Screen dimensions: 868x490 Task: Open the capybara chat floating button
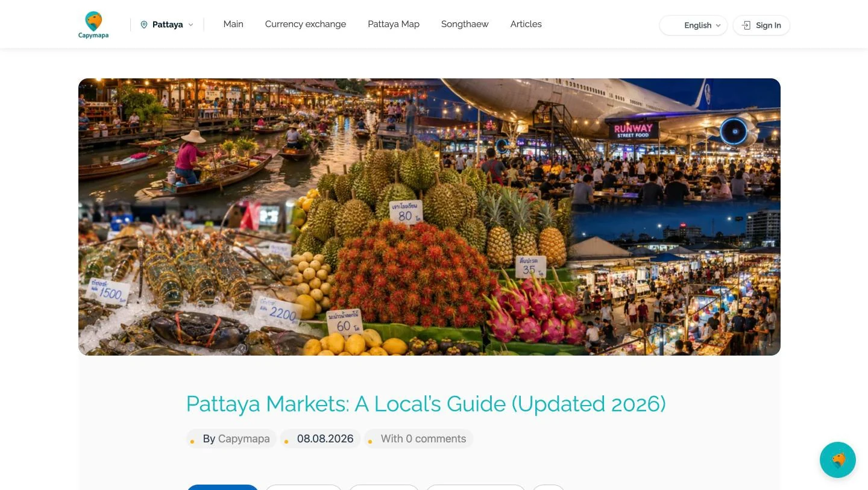point(838,460)
